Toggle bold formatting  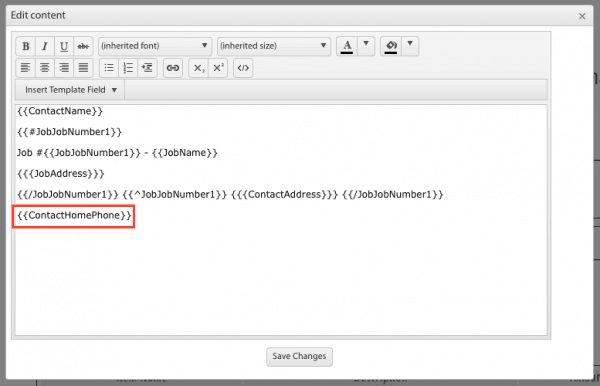coord(26,46)
